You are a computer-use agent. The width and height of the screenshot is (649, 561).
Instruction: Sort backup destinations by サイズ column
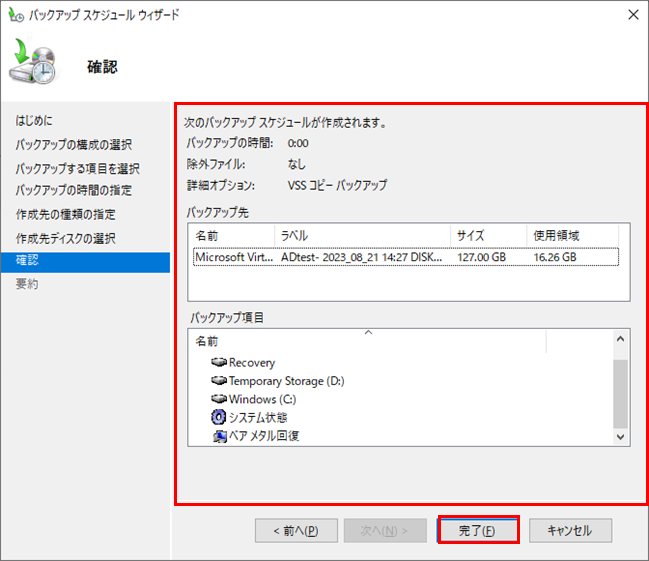tap(489, 236)
